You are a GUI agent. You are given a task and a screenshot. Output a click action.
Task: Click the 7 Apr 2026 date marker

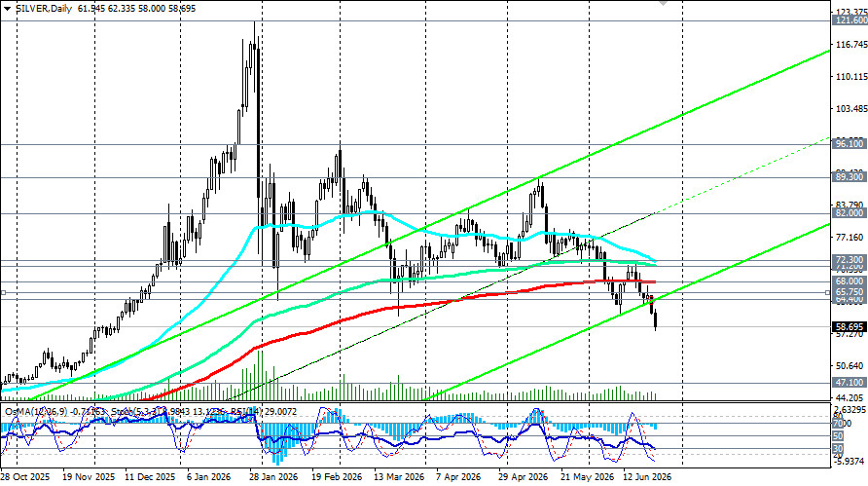coord(457,477)
